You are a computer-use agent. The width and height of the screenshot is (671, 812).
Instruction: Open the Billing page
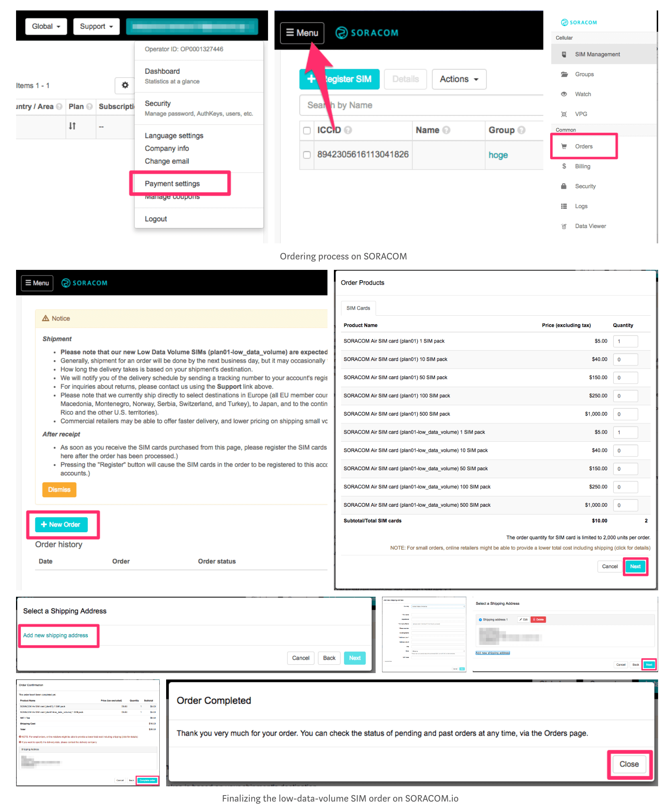583,166
